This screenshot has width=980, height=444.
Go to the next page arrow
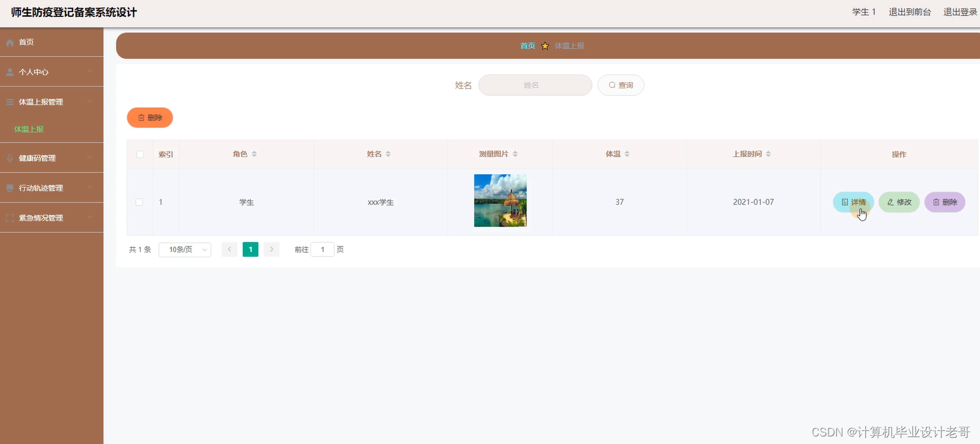[271, 250]
